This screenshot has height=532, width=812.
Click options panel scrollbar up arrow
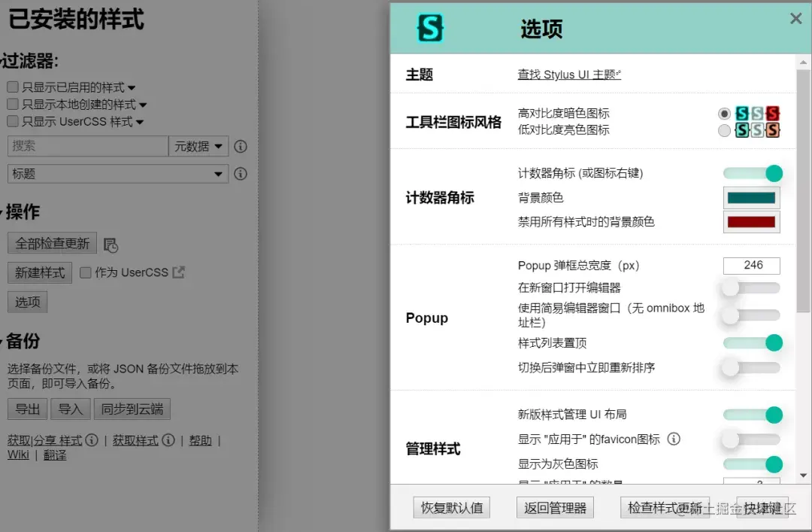click(803, 62)
